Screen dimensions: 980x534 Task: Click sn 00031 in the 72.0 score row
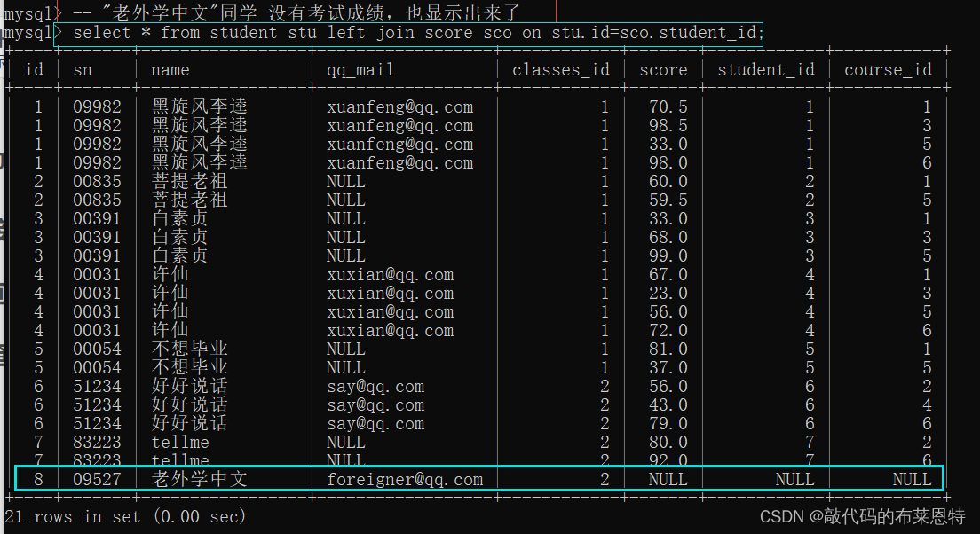click(97, 330)
